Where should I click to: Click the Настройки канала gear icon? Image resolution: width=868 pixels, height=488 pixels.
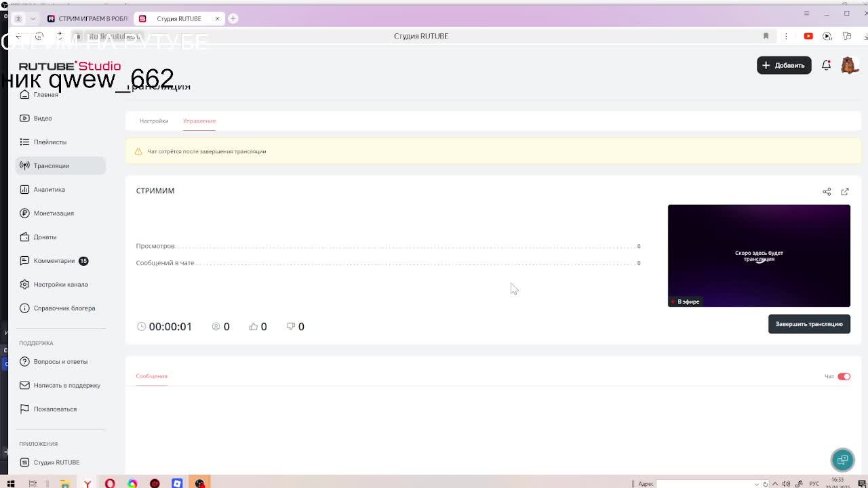tap(24, 284)
